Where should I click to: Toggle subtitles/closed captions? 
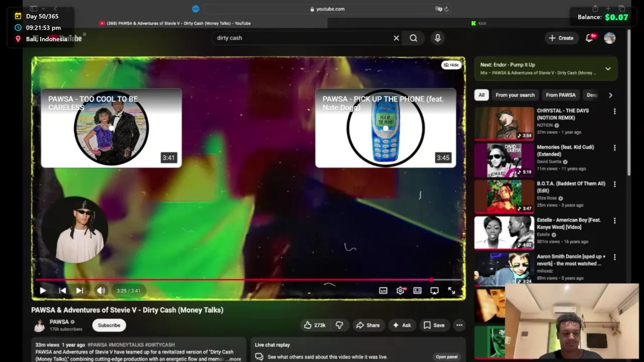(383, 291)
